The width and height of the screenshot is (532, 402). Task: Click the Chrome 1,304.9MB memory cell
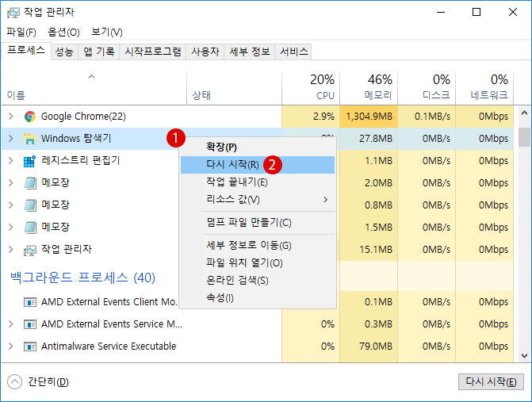(x=369, y=117)
